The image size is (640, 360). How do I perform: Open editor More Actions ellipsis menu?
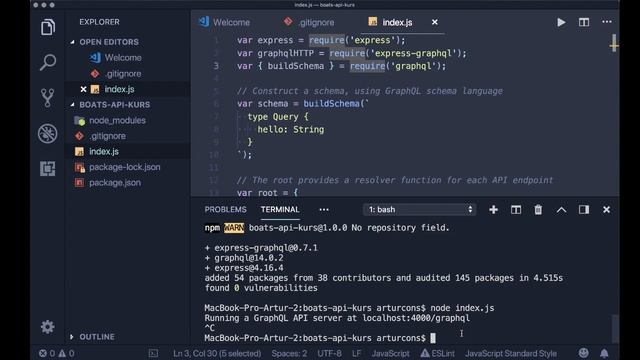607,22
